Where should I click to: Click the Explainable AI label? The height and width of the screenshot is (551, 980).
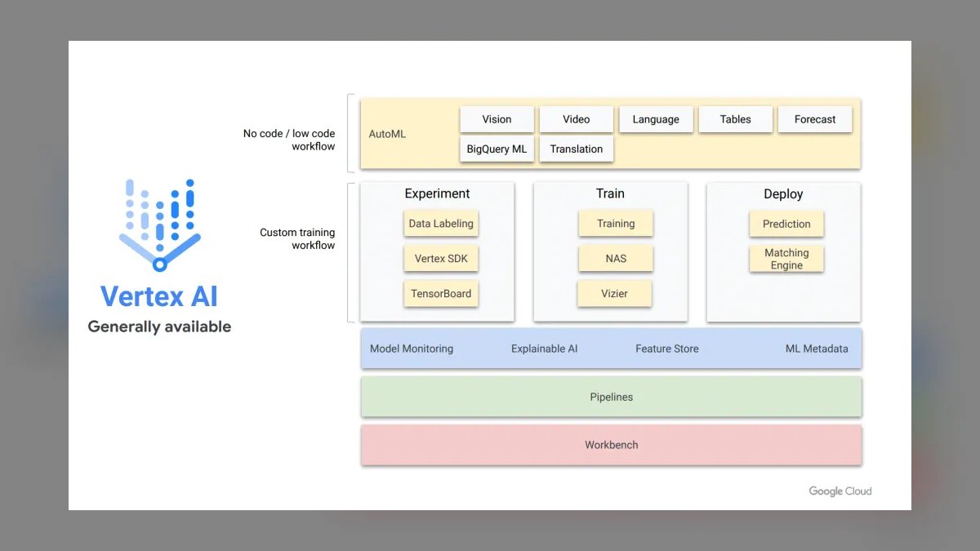pos(544,349)
